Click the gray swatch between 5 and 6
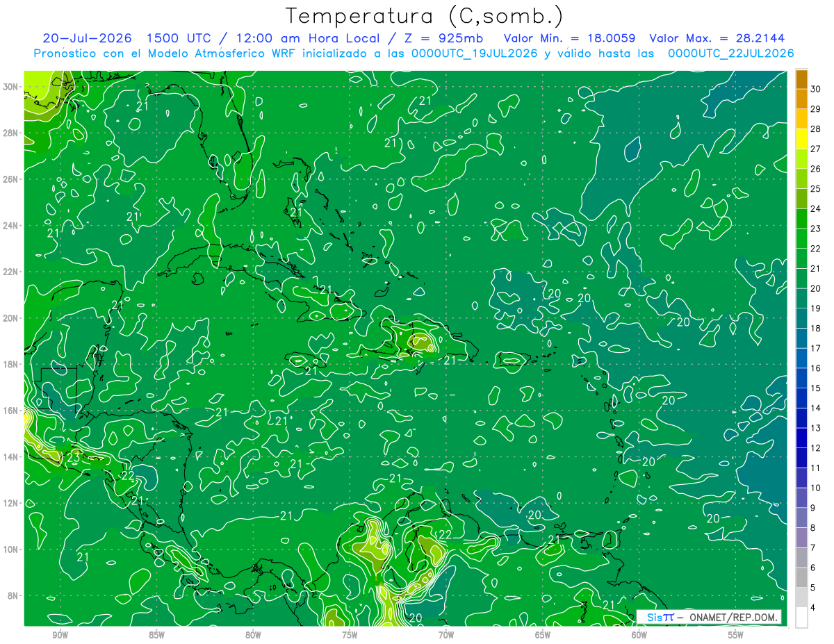 click(x=801, y=577)
